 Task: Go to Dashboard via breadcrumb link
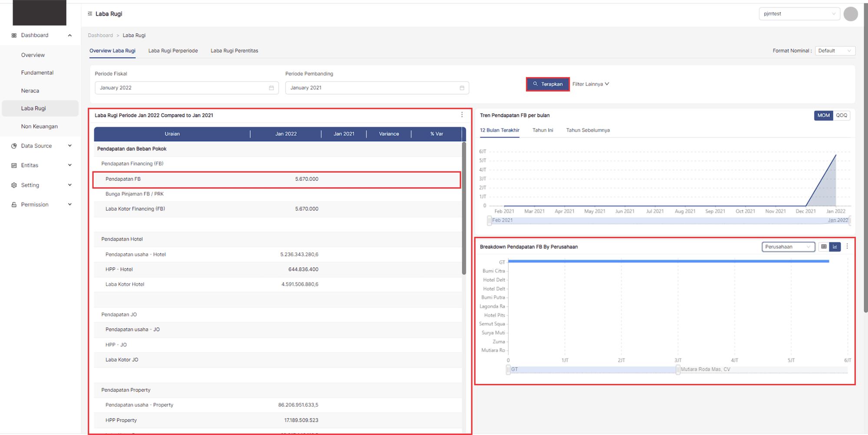point(100,36)
